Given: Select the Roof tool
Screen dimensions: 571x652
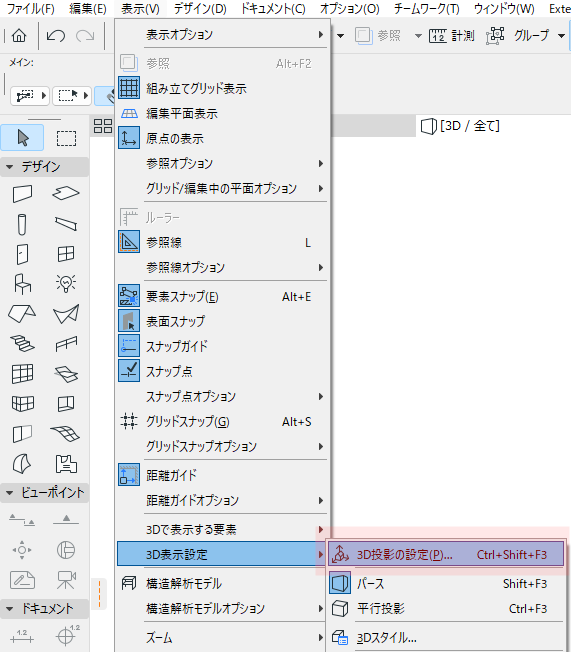Looking at the screenshot, I should click(x=22, y=314).
